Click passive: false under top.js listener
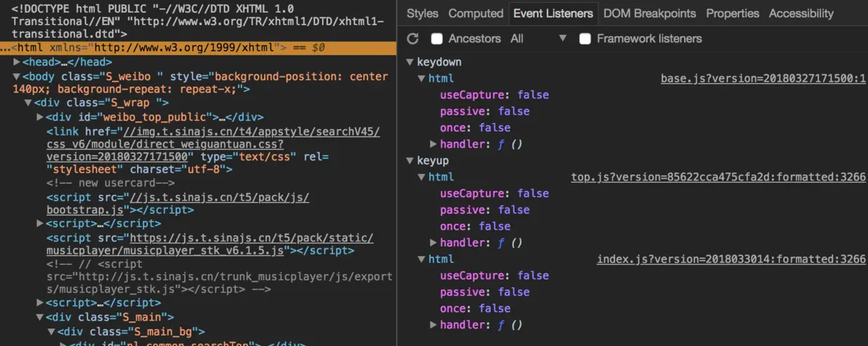Screen dimensions: 868x346 [x=484, y=210]
